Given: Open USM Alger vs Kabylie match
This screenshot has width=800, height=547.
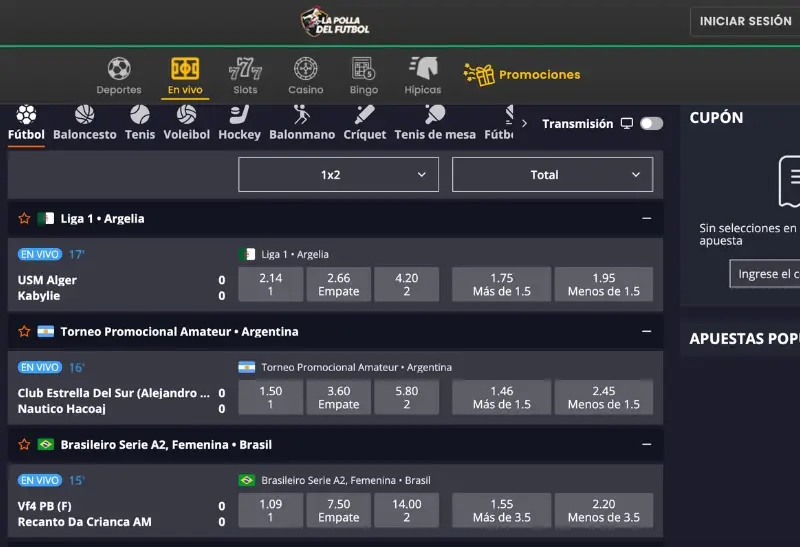Looking at the screenshot, I should [121, 287].
